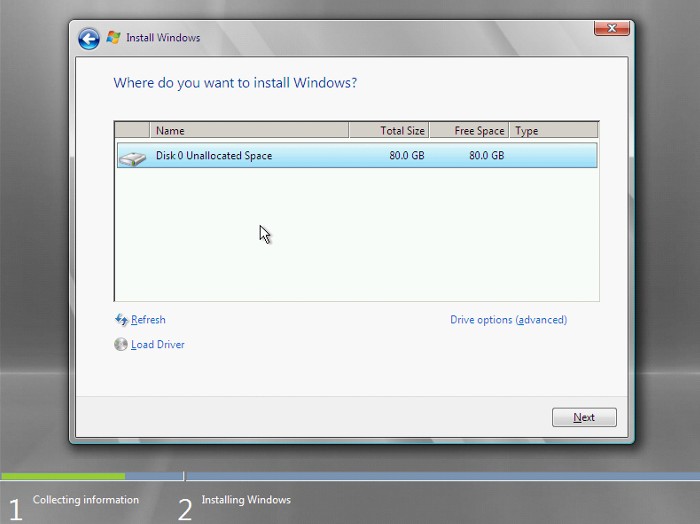Open the Load Driver link

158,345
